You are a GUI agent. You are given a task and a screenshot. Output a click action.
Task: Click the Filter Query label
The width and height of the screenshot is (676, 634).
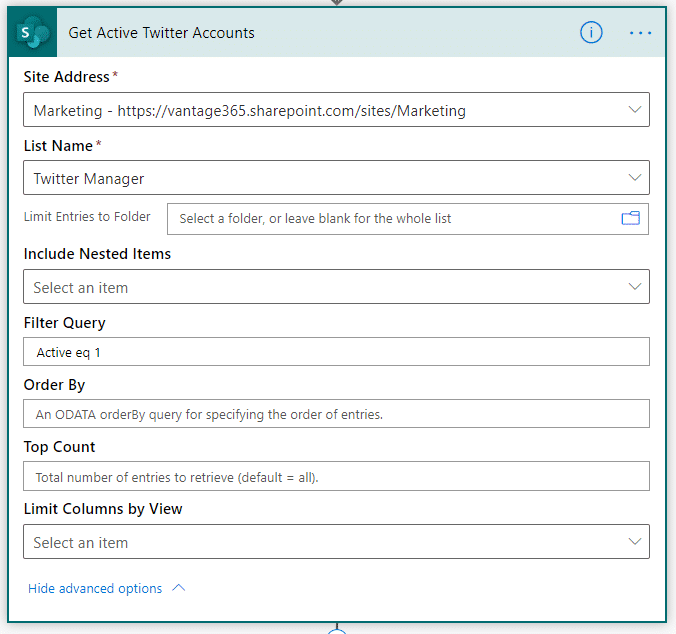(x=64, y=323)
